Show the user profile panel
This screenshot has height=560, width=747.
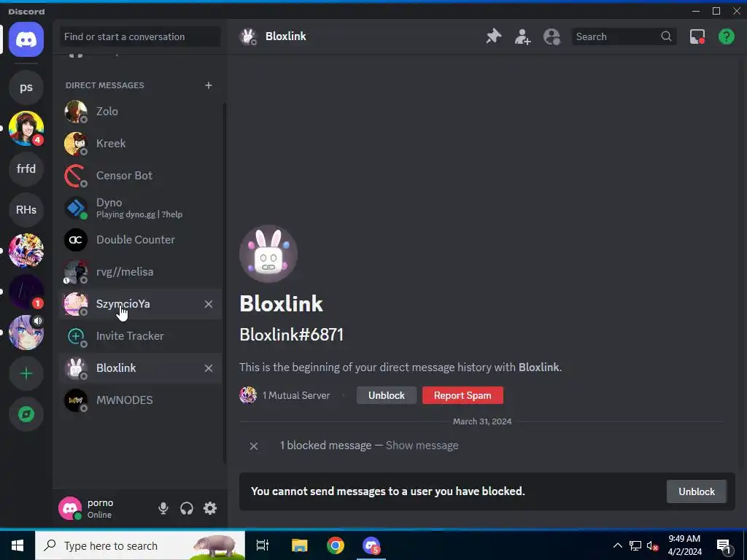click(x=551, y=36)
